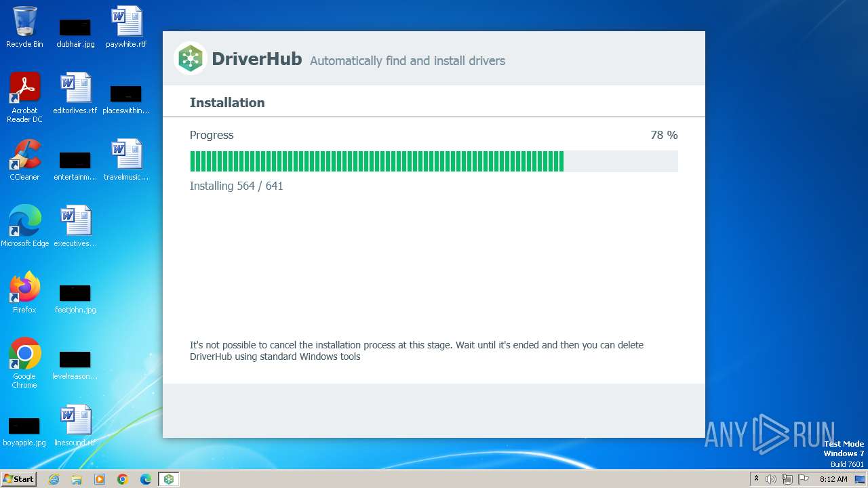
Task: Click the 8:12 AM taskbar clock
Action: click(833, 479)
